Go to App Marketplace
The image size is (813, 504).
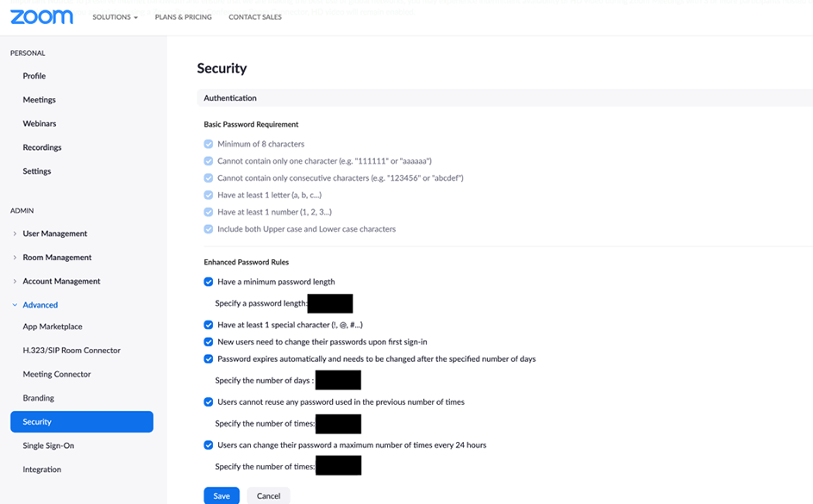click(x=53, y=327)
